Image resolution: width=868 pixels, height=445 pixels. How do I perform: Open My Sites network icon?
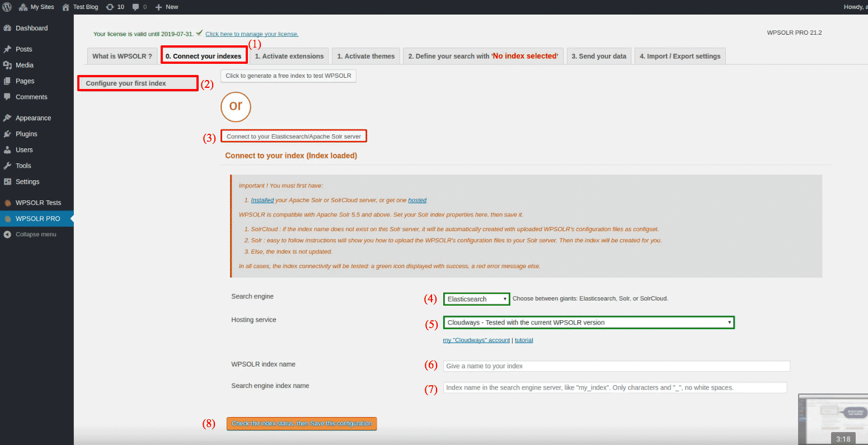click(x=23, y=7)
